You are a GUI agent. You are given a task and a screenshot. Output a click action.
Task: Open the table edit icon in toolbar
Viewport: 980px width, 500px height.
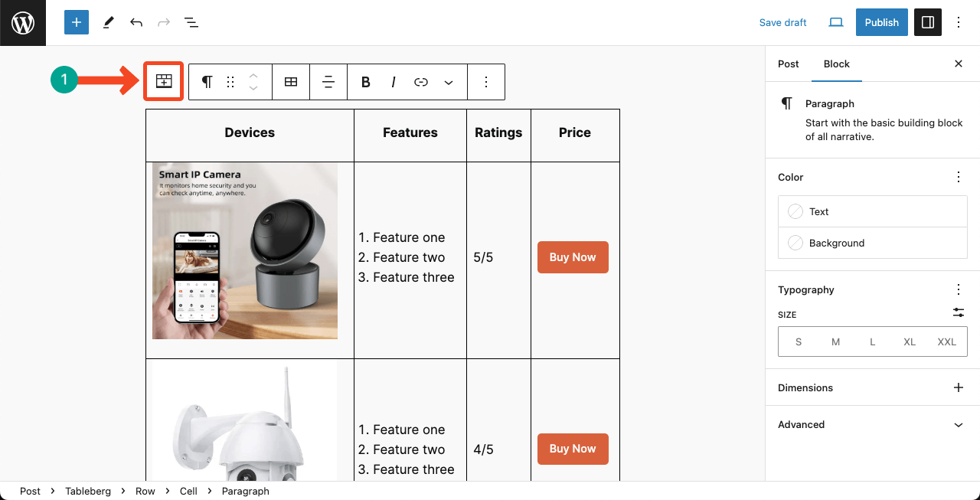(290, 81)
